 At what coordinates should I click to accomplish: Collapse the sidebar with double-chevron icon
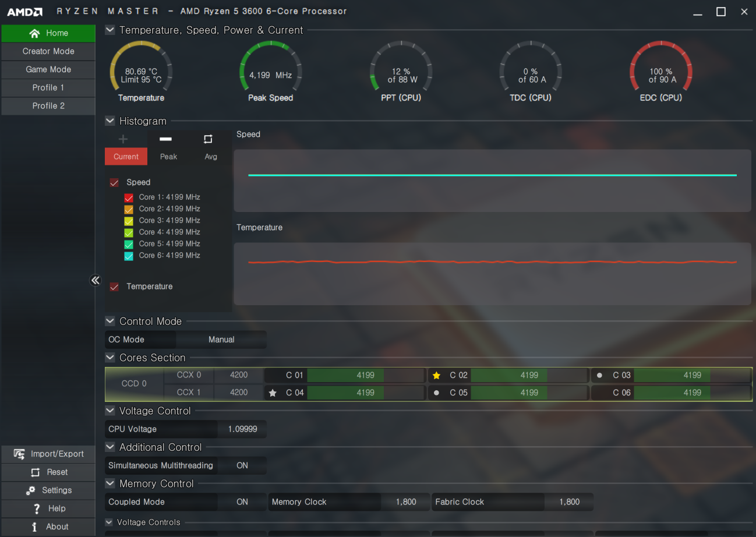coord(96,280)
